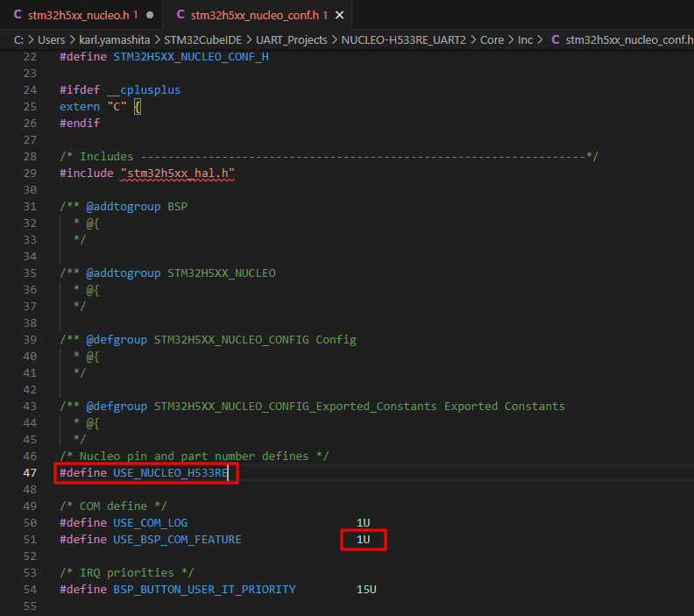This screenshot has height=616, width=694.
Task: Click the STM32H5XX_NUCLEO comment on line 35
Action: click(x=222, y=273)
